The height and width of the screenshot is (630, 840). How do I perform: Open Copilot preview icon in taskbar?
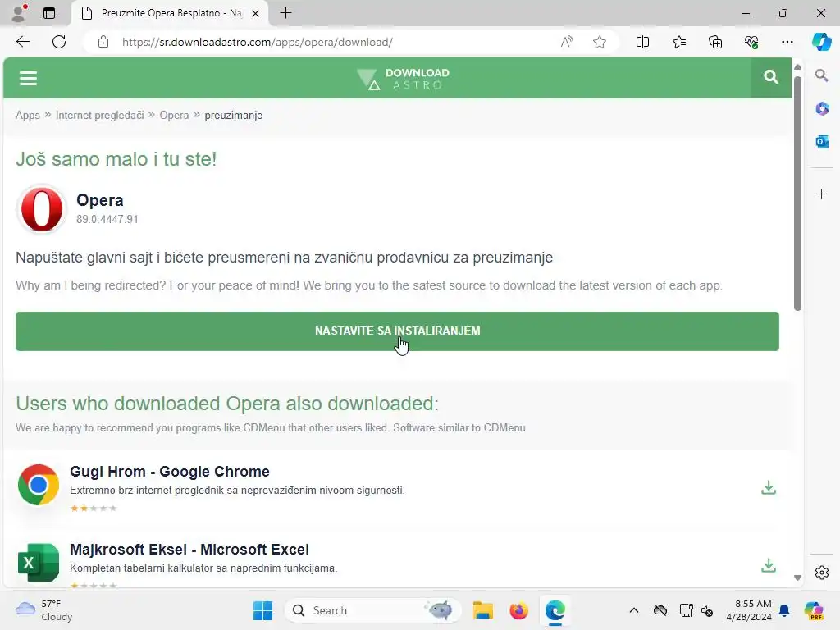(x=814, y=610)
